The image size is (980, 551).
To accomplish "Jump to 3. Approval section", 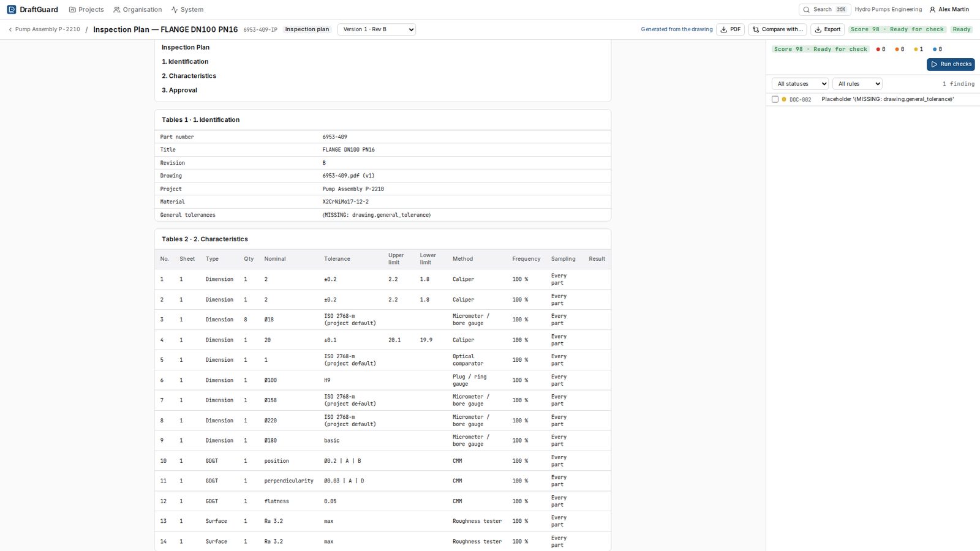I will (179, 90).
